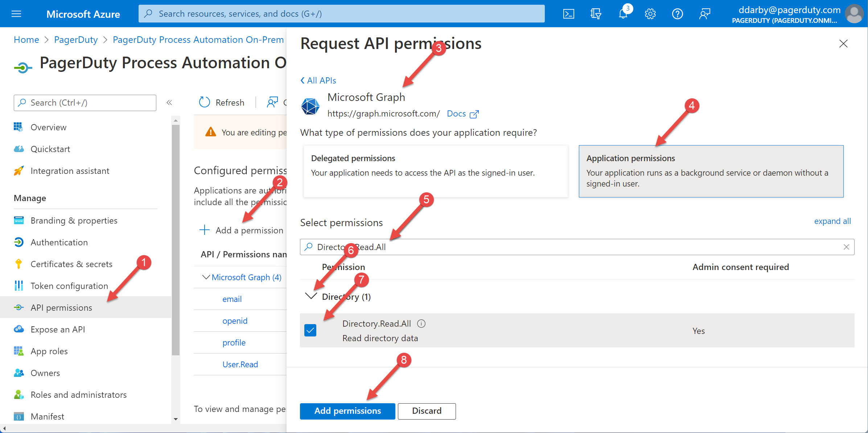Open the profile permission link
This screenshot has height=433, width=868.
coord(234,343)
